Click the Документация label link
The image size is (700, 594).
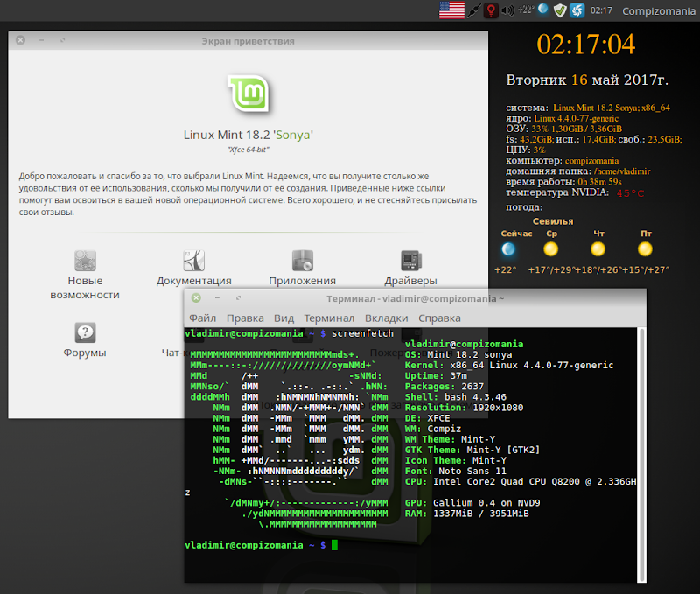[193, 281]
